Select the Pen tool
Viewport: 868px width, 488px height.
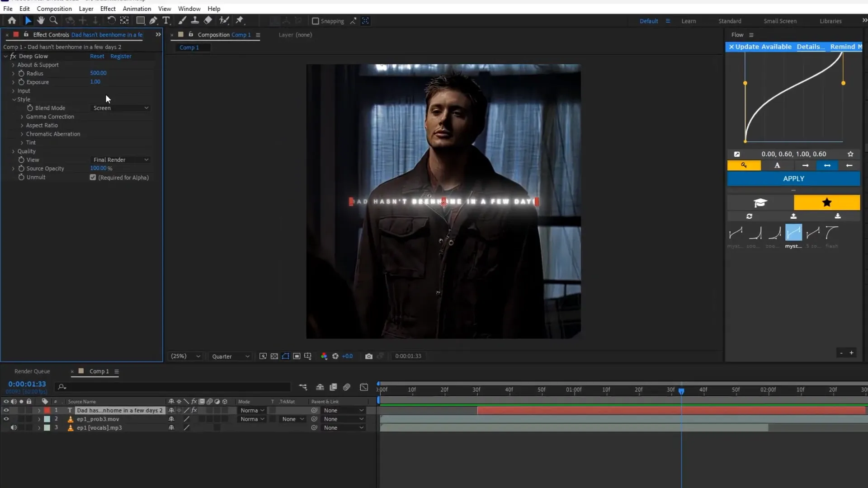153,20
